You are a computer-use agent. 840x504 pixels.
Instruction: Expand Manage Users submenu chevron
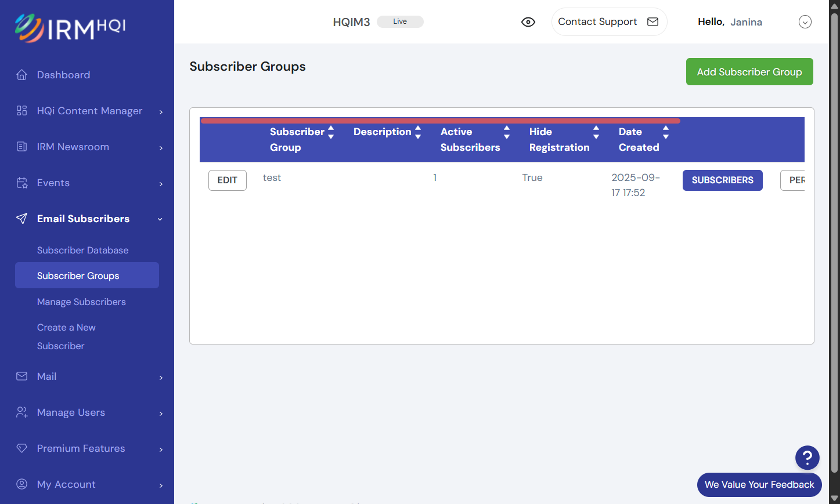coord(161,414)
